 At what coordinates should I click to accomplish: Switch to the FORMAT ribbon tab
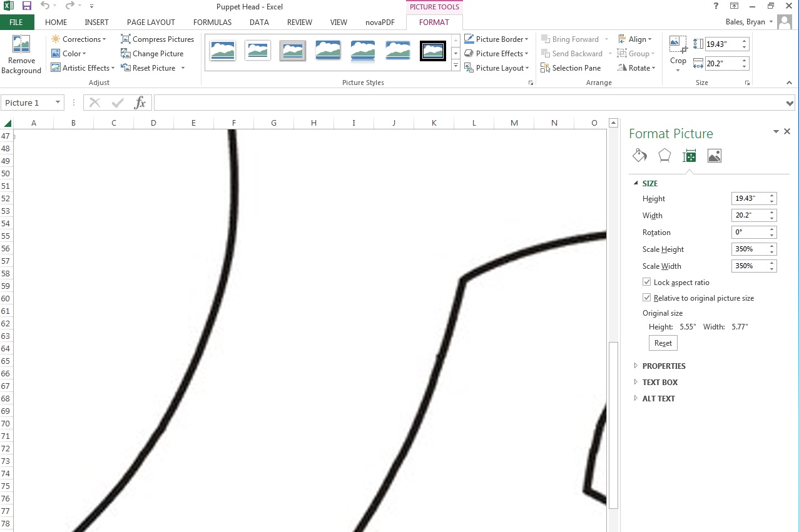click(434, 22)
